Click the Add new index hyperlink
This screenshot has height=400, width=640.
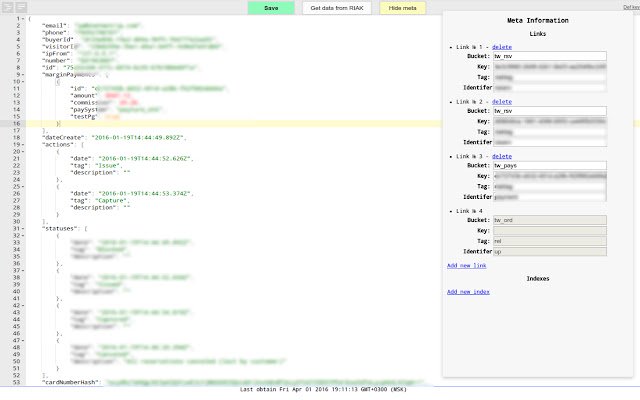coord(468,292)
